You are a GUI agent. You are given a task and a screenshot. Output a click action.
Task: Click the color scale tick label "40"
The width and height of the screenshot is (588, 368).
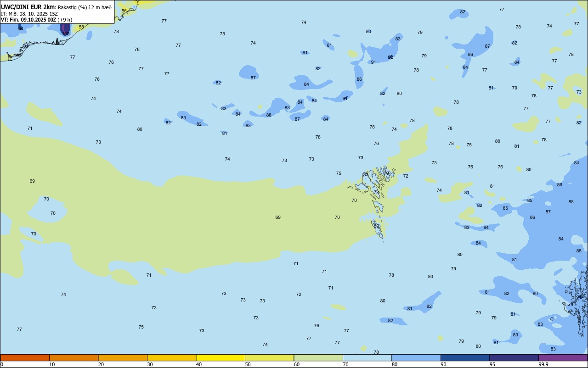coord(199,364)
